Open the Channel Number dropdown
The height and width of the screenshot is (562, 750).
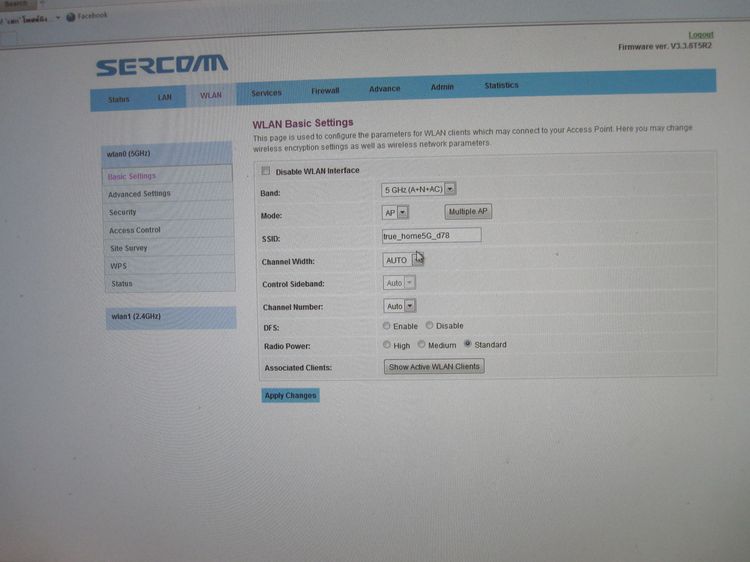(399, 306)
